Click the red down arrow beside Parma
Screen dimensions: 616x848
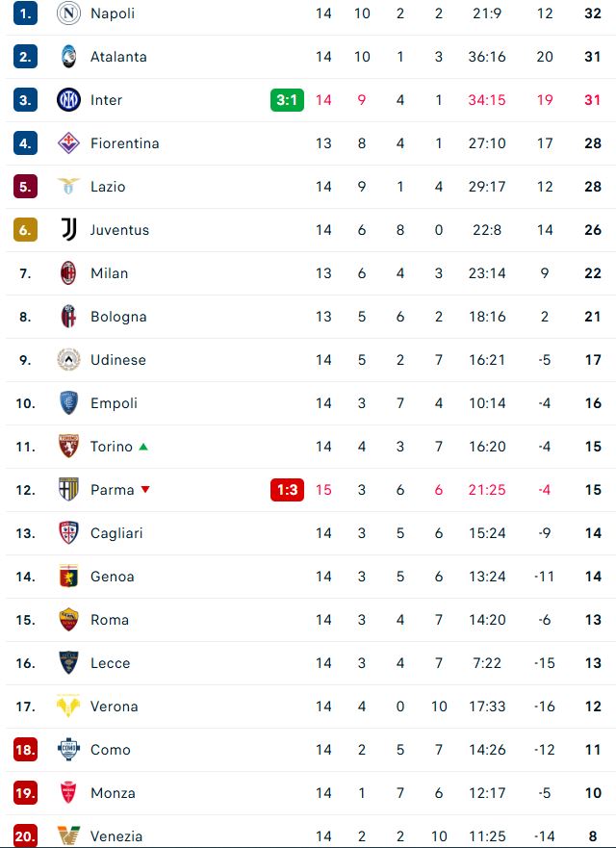145,490
